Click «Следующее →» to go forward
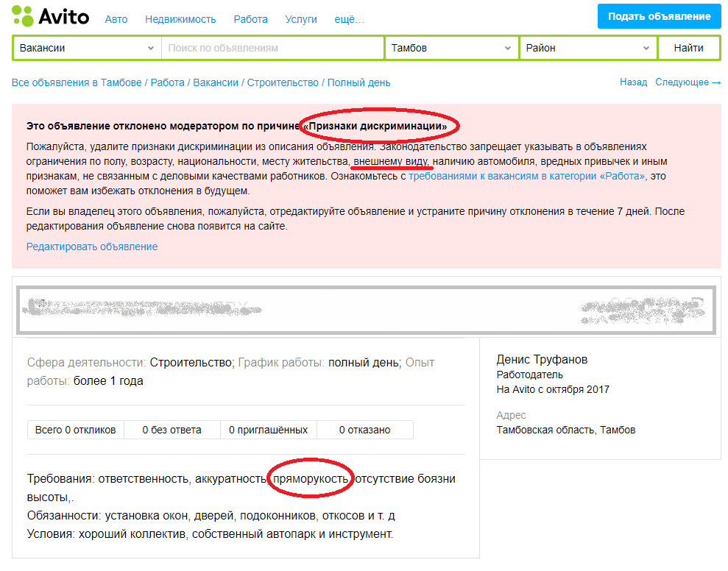The image size is (728, 571). point(688,82)
